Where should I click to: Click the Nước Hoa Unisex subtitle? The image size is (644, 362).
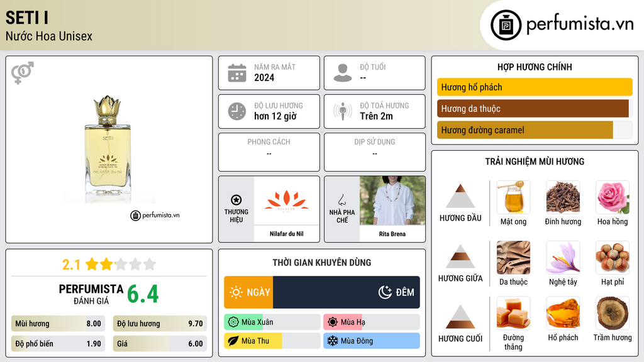pos(49,36)
